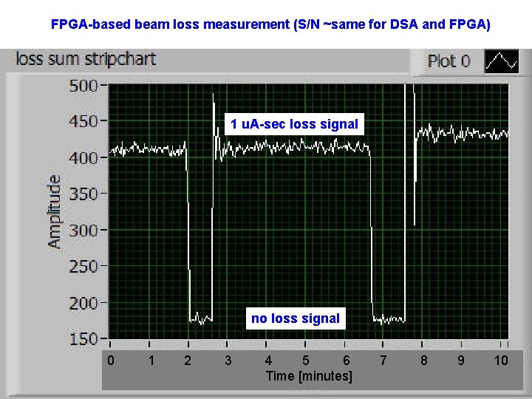Click the 350 amplitude scale value
Screen dimensions: 532x399
click(83, 194)
